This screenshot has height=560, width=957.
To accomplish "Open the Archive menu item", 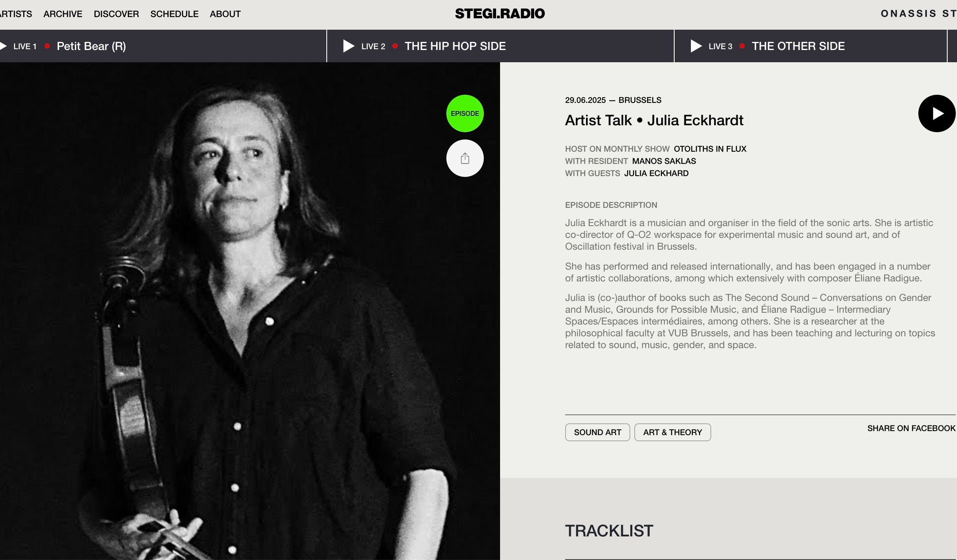I will tap(63, 14).
